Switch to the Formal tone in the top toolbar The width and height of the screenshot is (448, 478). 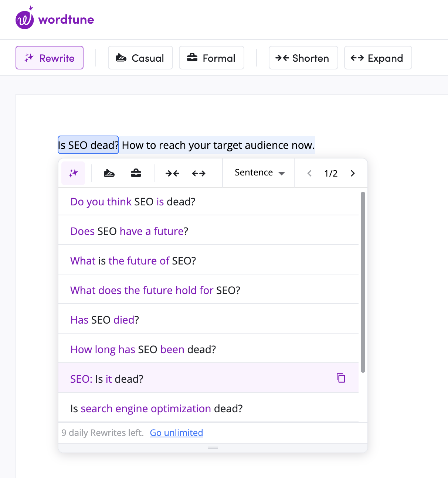pyautogui.click(x=211, y=58)
